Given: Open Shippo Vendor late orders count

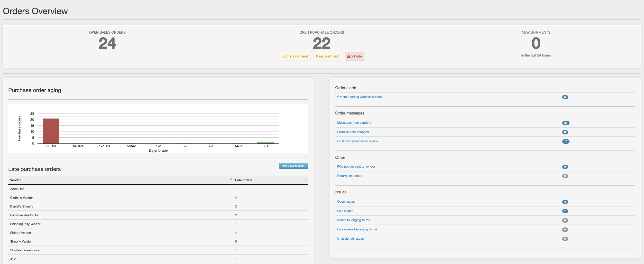Looking at the screenshot, I should 236,233.
